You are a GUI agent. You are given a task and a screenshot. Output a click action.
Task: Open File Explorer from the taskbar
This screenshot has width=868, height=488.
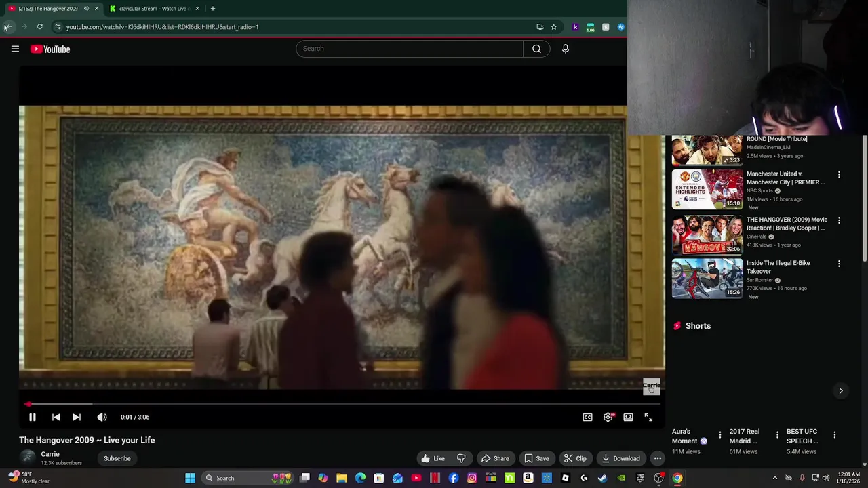tap(342, 478)
